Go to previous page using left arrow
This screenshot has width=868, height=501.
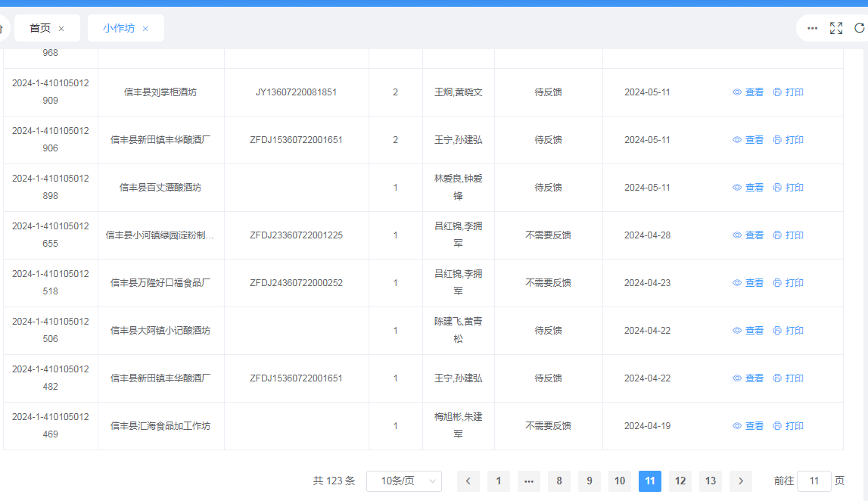(x=468, y=481)
